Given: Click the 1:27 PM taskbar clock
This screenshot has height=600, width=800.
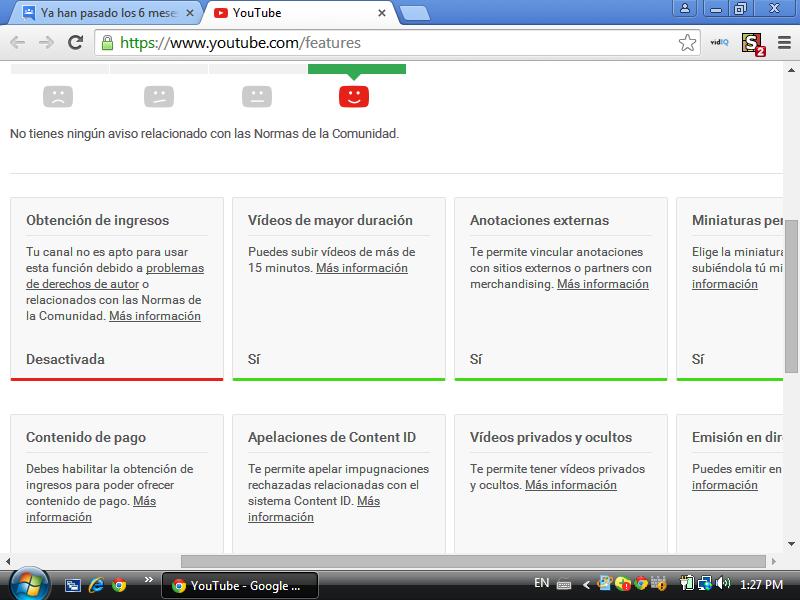Looking at the screenshot, I should coord(761,584).
